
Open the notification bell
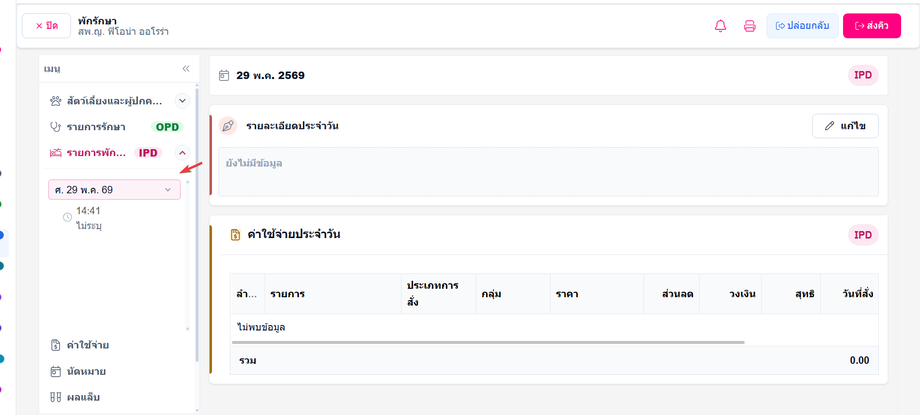[x=720, y=26]
